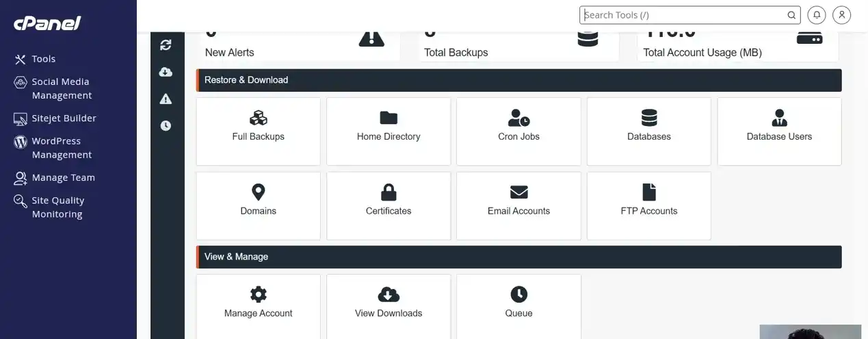Click the cPanel logo

point(47,23)
